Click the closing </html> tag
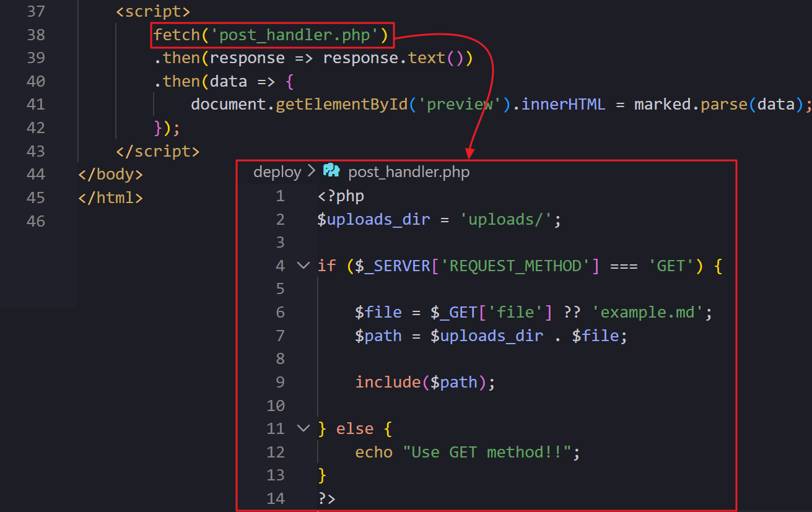812x512 pixels. pos(110,197)
